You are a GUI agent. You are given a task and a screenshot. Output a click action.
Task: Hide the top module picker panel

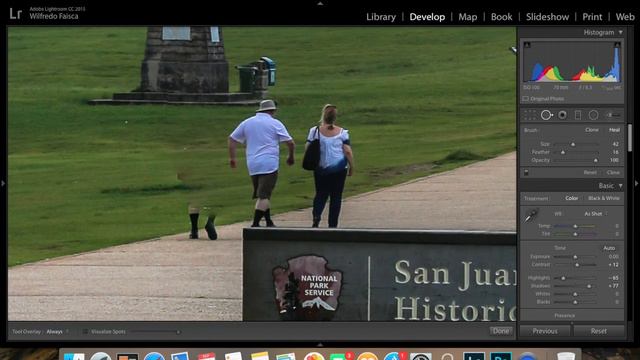click(320, 3)
